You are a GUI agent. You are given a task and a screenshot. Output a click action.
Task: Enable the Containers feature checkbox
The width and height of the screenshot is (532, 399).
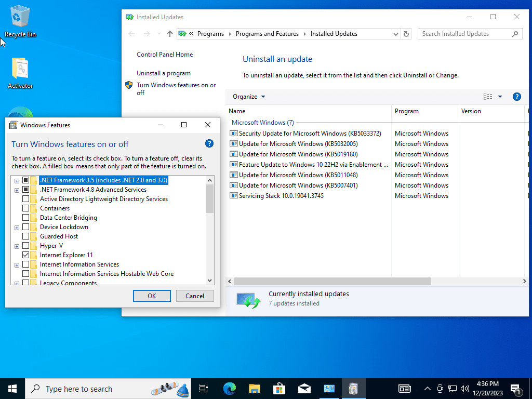point(26,208)
